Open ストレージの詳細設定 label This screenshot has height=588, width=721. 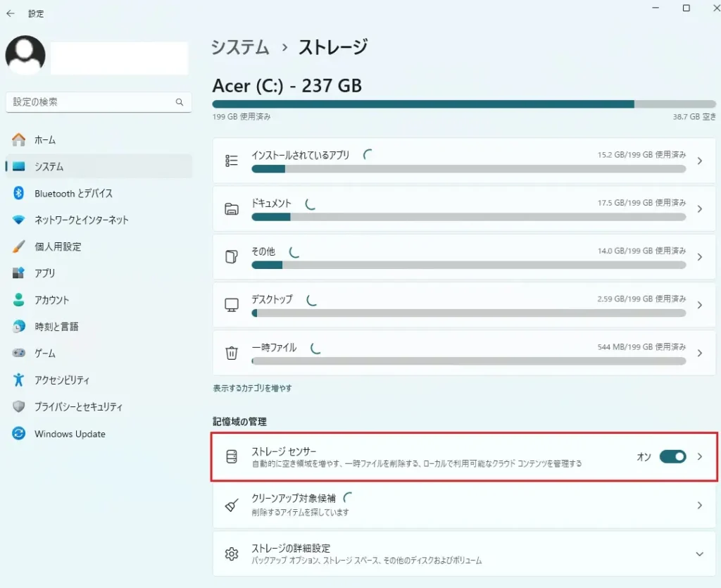(x=291, y=548)
